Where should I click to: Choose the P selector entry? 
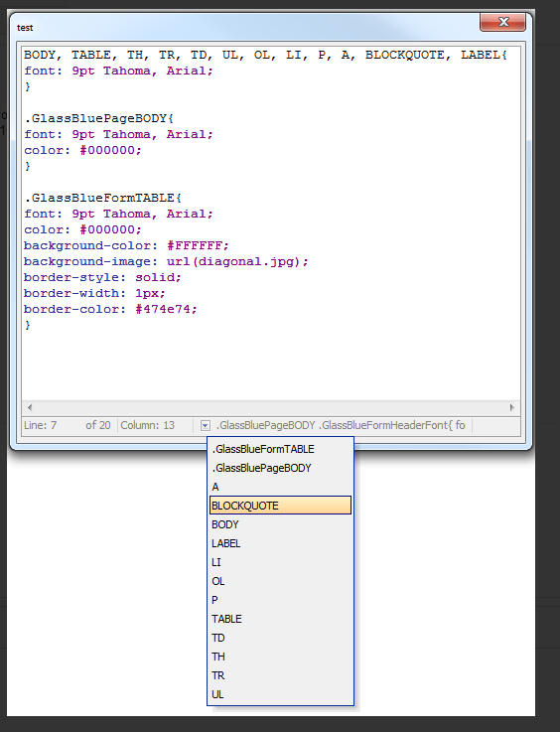click(280, 600)
